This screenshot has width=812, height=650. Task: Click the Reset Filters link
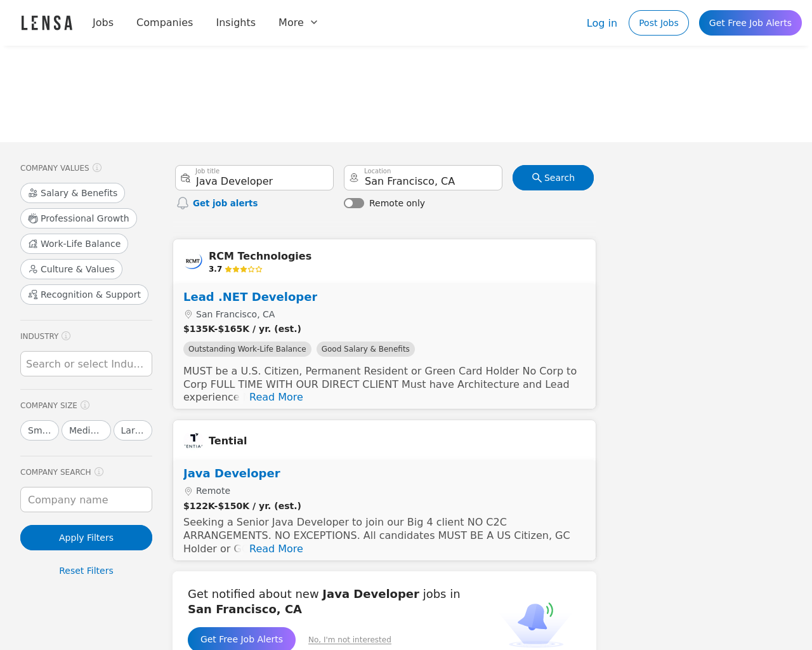pos(86,571)
